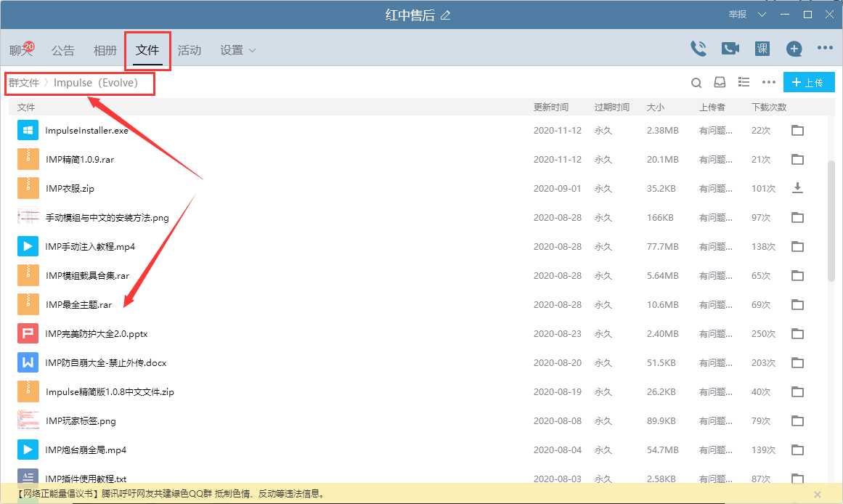The height and width of the screenshot is (504, 843).
Task: Click the 77.7MB size value
Action: pos(662,246)
